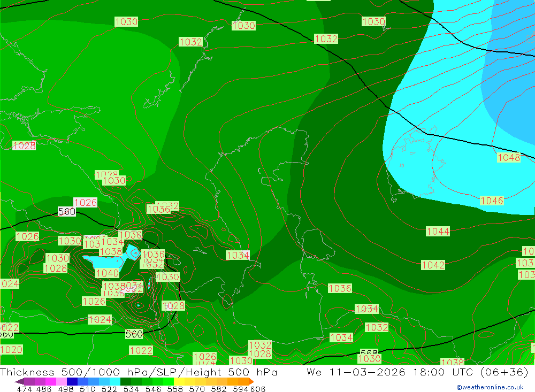Pick the darkest green legend swatch
The width and height of the screenshot is (535, 392).
[126, 381]
